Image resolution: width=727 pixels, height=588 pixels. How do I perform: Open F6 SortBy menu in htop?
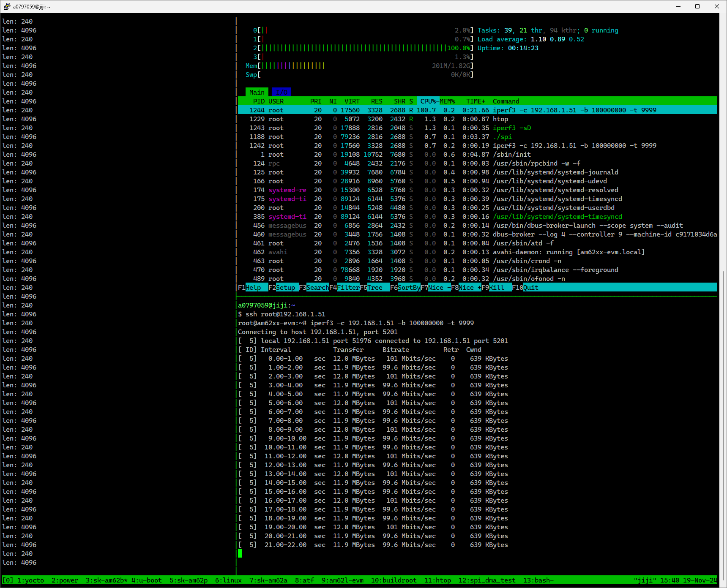pos(405,288)
